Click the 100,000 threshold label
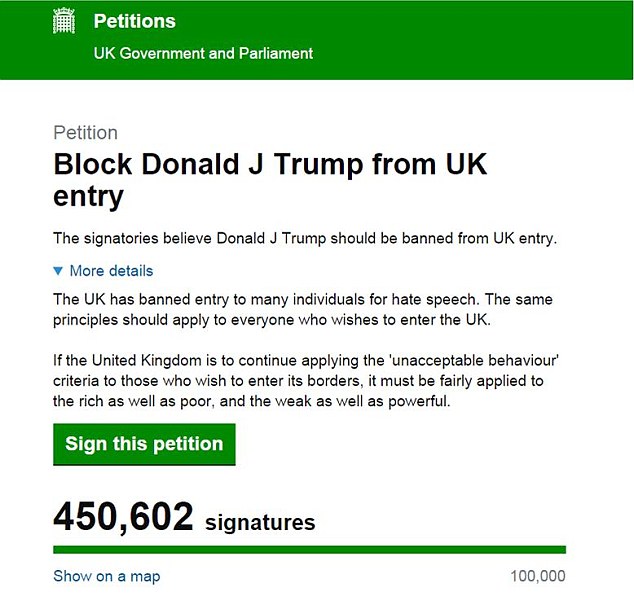The image size is (634, 601). click(538, 576)
